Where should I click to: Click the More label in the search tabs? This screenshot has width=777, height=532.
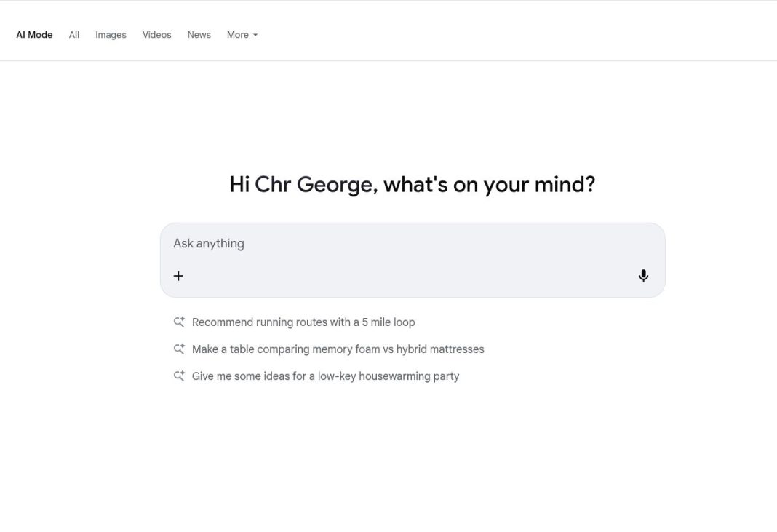pos(237,34)
